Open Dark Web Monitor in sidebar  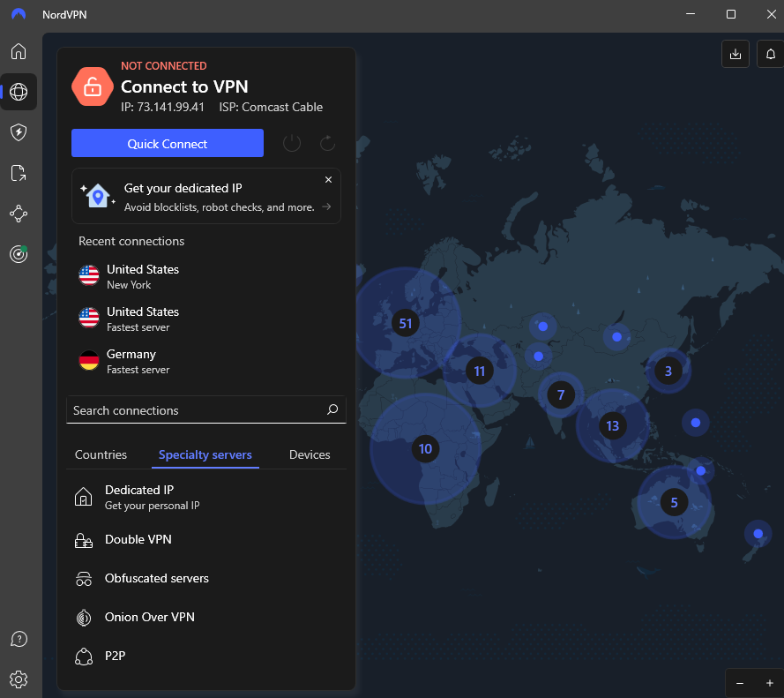(19, 254)
